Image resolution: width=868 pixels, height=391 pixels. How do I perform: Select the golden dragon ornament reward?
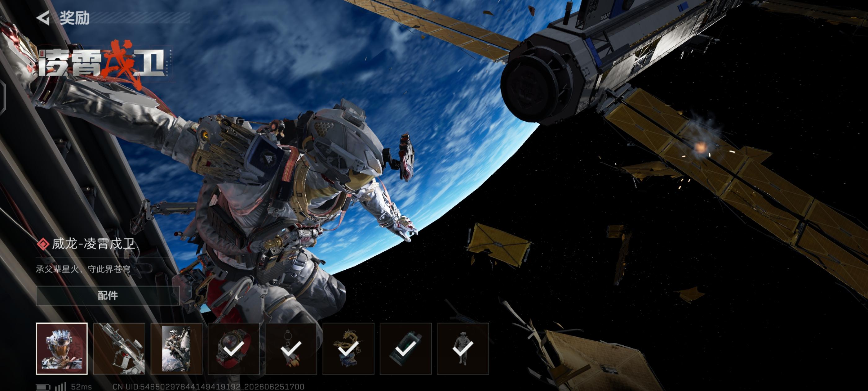[348, 348]
